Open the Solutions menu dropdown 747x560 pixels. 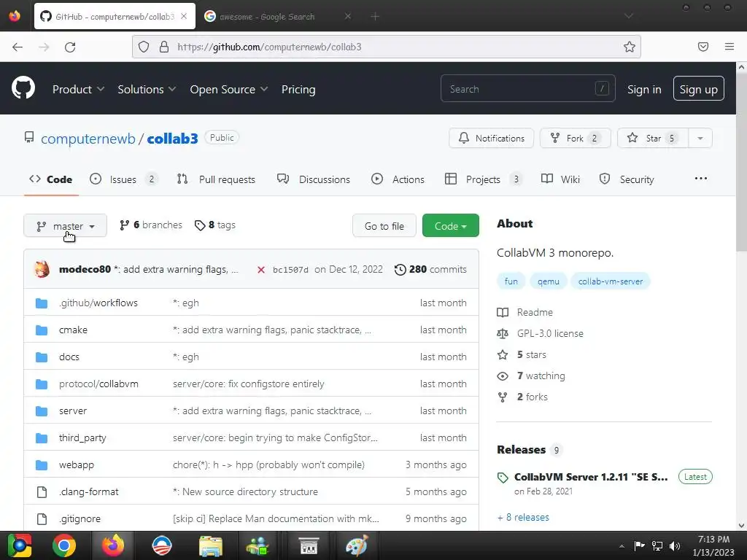(147, 89)
